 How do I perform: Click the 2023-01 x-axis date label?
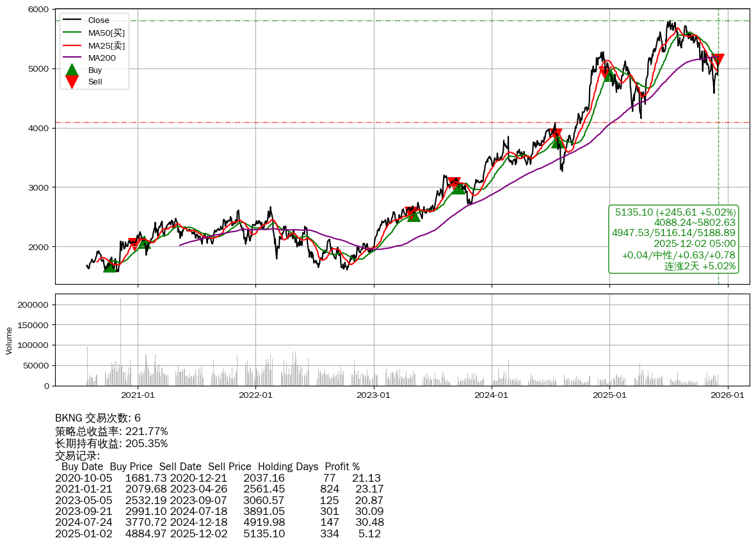click(x=373, y=395)
